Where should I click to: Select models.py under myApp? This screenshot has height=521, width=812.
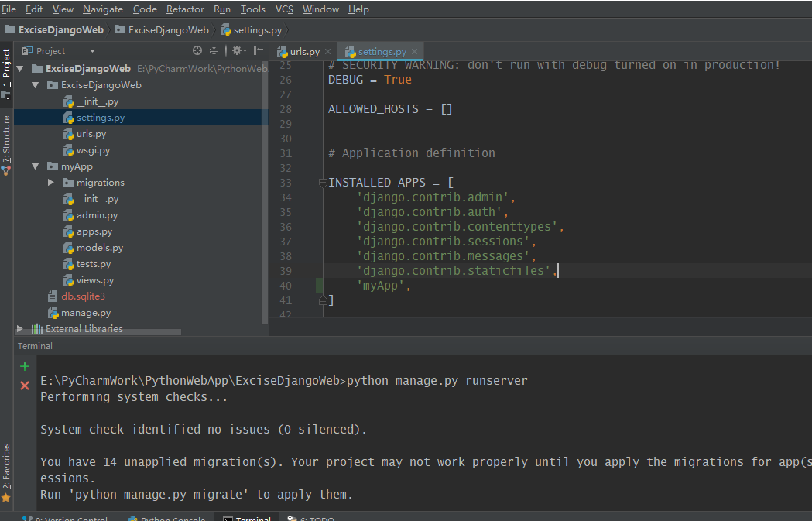(x=99, y=248)
